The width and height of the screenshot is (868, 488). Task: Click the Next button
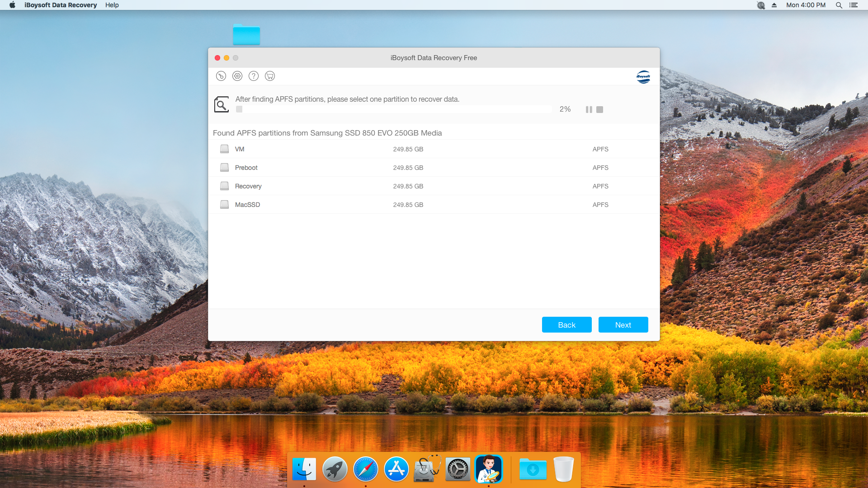coord(623,325)
